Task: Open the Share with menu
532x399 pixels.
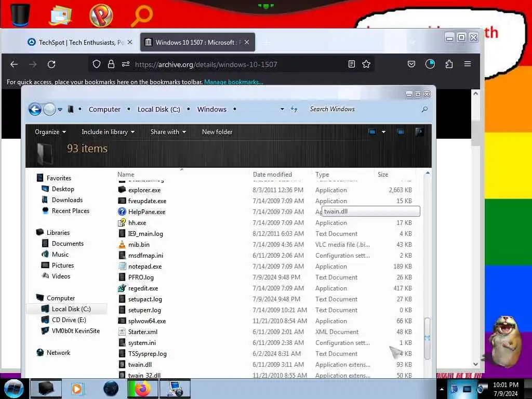Action: point(168,131)
